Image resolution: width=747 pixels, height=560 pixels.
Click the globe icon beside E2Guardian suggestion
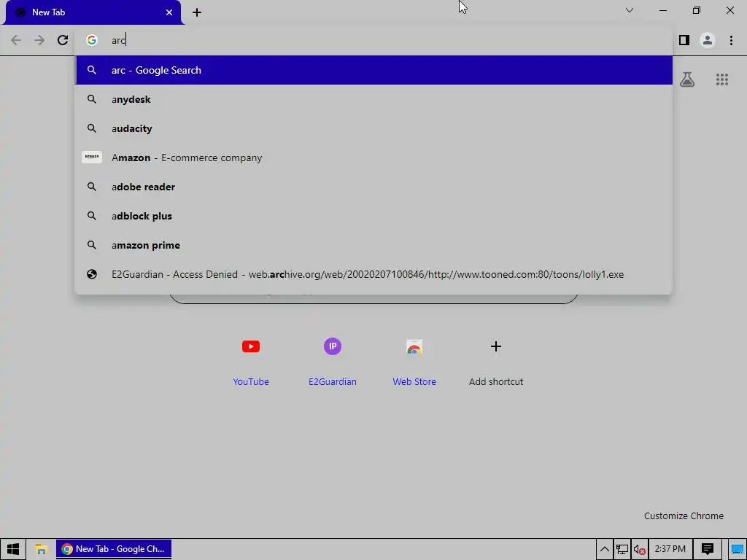click(91, 274)
